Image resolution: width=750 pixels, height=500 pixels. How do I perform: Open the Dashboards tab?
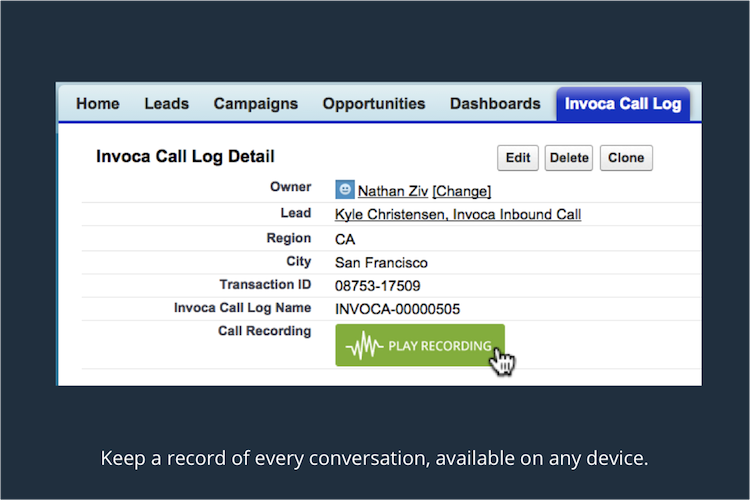(x=495, y=104)
